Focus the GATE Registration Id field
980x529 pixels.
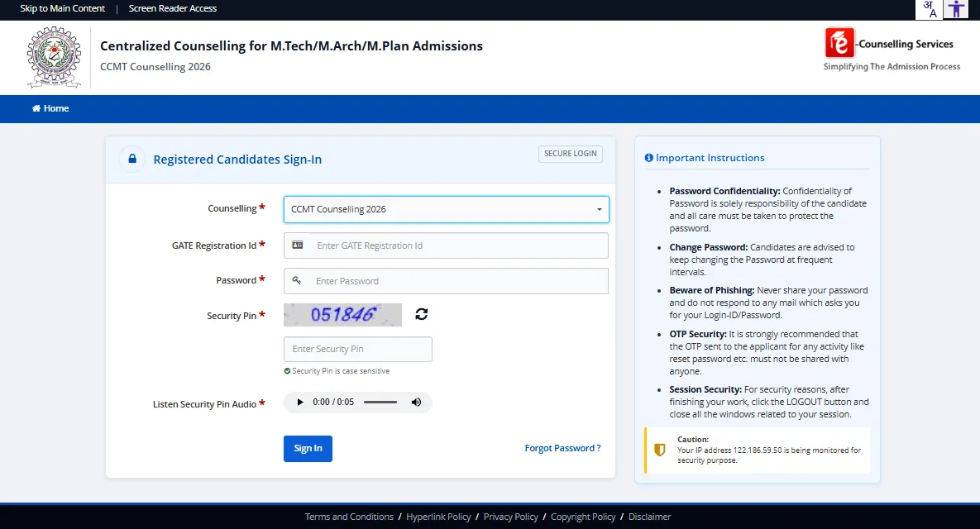pyautogui.click(x=447, y=245)
